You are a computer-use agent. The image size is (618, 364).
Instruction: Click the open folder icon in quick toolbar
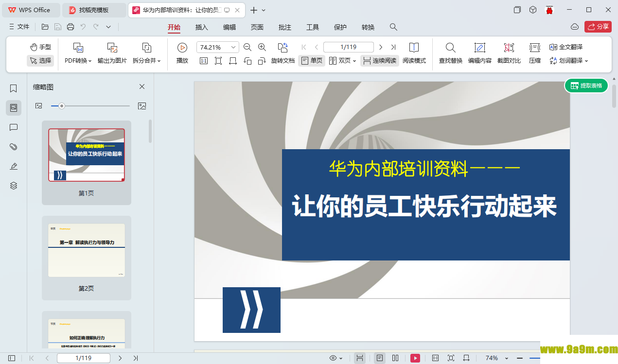click(45, 27)
